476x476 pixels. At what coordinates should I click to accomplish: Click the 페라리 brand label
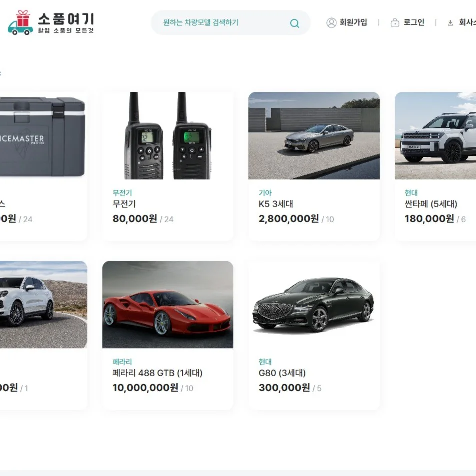pyautogui.click(x=122, y=362)
